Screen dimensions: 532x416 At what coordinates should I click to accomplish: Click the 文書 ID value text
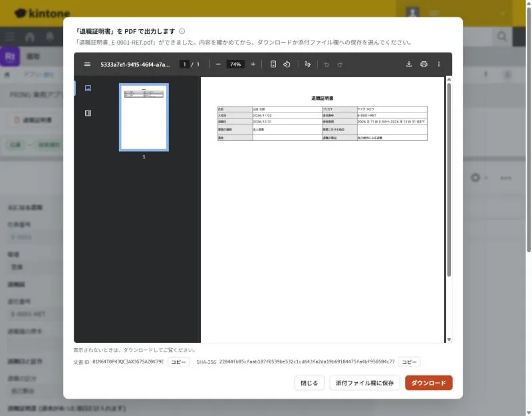click(x=128, y=361)
